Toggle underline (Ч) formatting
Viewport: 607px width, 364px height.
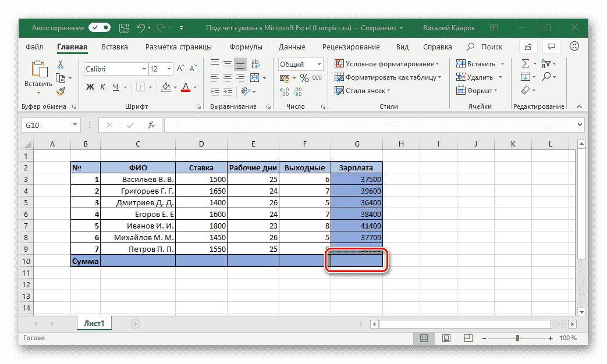pos(117,85)
